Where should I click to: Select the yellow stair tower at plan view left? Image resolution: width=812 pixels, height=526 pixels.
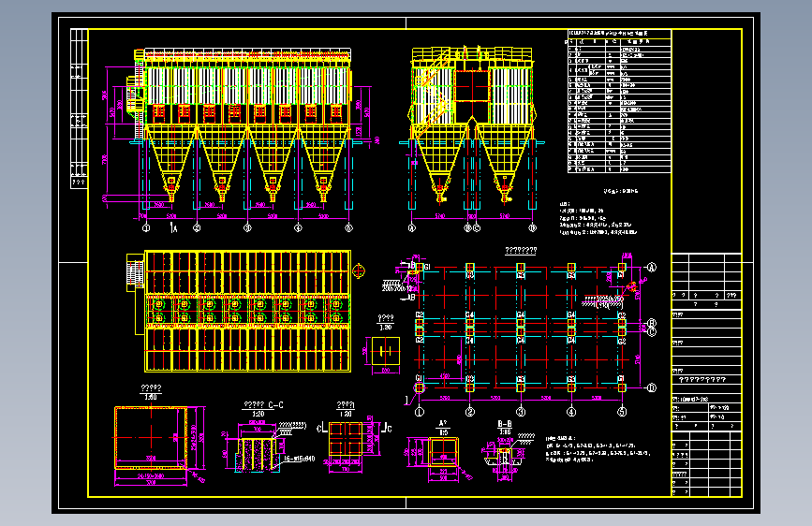pyautogui.click(x=135, y=271)
